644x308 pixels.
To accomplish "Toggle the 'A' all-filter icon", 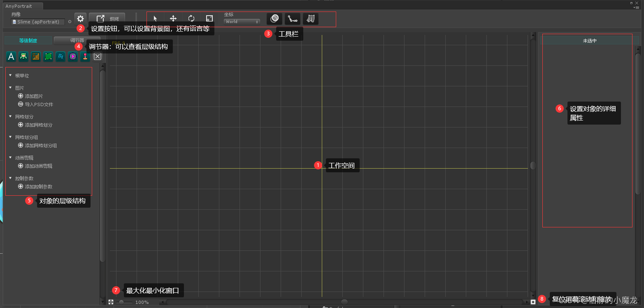I will [x=11, y=57].
